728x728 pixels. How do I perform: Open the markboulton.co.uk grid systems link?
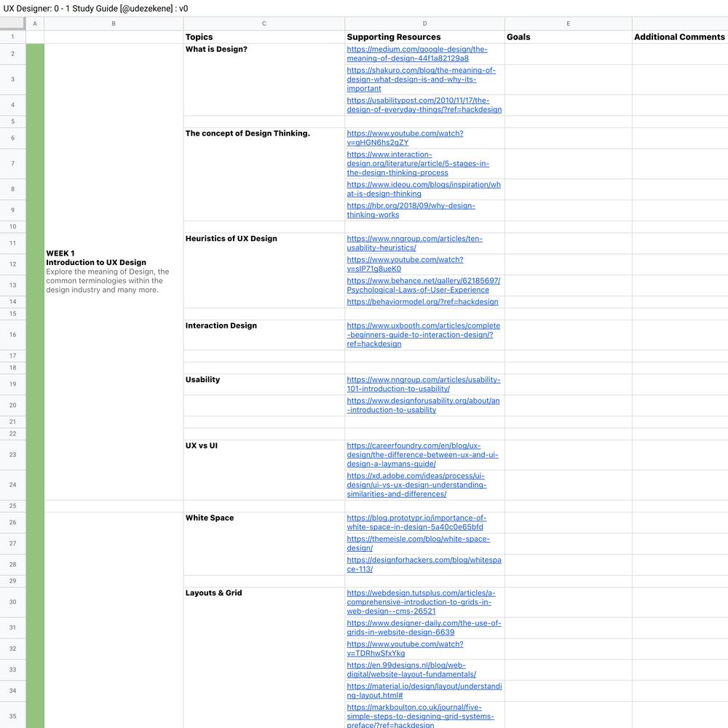pyautogui.click(x=420, y=716)
